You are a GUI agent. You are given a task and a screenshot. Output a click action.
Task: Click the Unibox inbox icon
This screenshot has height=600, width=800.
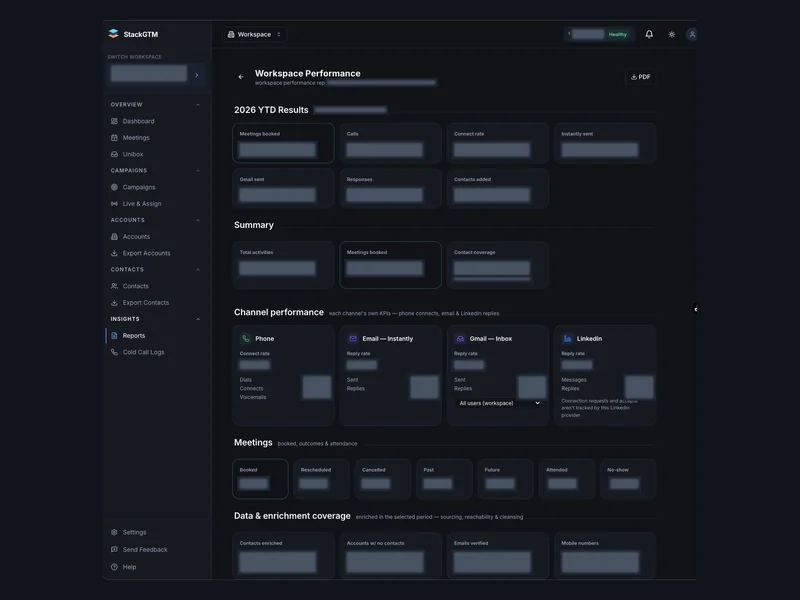point(114,154)
